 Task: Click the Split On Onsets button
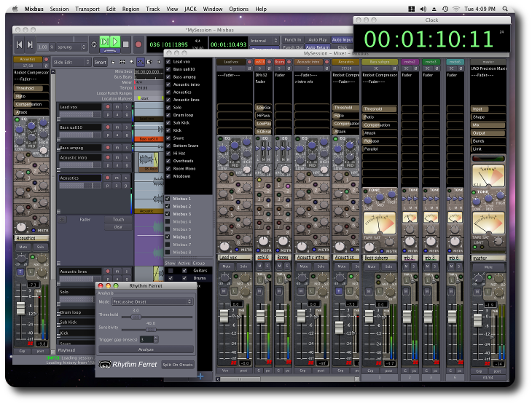(177, 364)
